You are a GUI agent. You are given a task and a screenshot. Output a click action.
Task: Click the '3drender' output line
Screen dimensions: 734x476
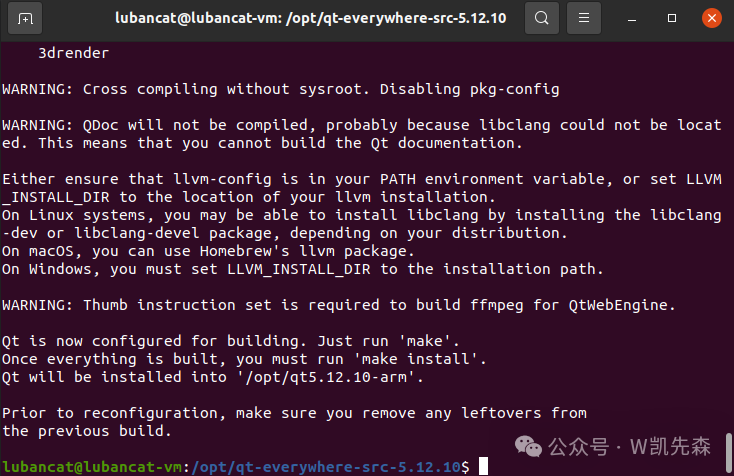coord(73,53)
